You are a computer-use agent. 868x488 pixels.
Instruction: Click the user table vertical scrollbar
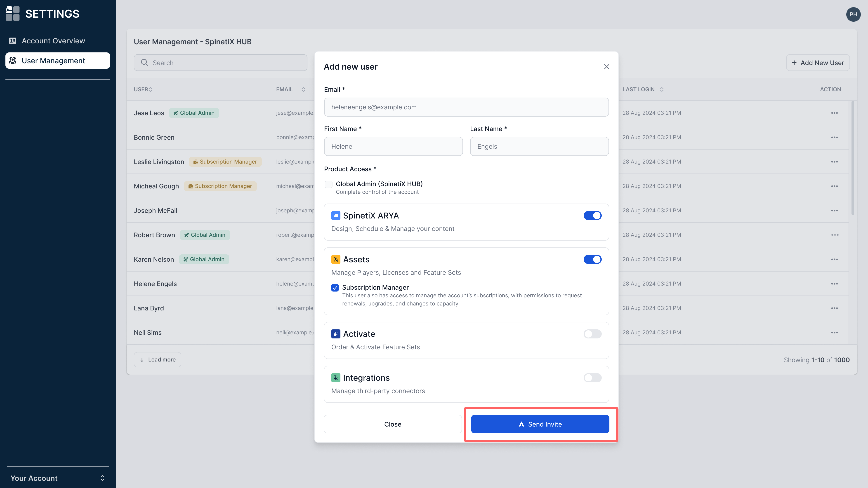point(852,158)
